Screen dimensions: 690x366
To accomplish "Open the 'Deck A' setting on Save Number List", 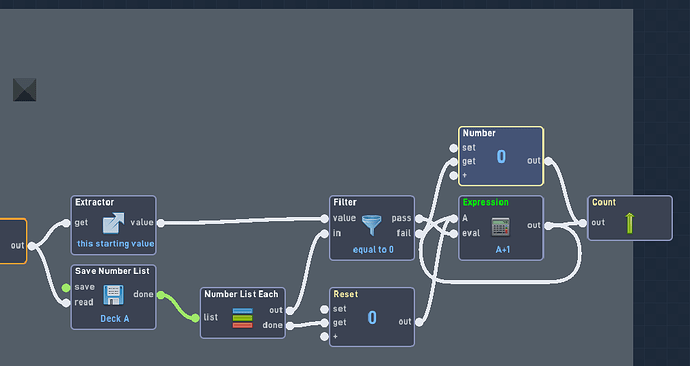I will [114, 318].
